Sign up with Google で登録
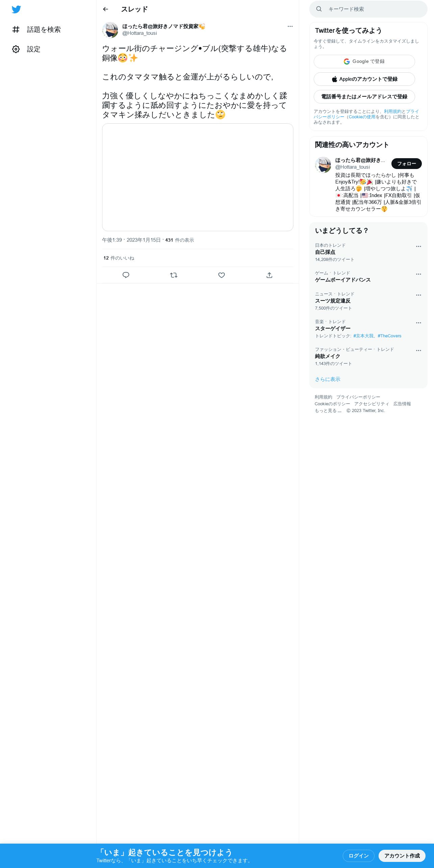434x868 pixels. (x=364, y=62)
